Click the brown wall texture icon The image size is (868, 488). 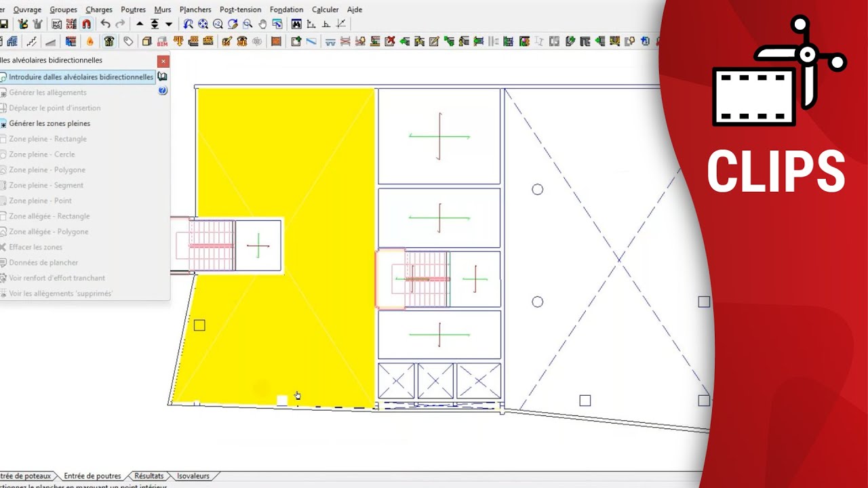276,41
